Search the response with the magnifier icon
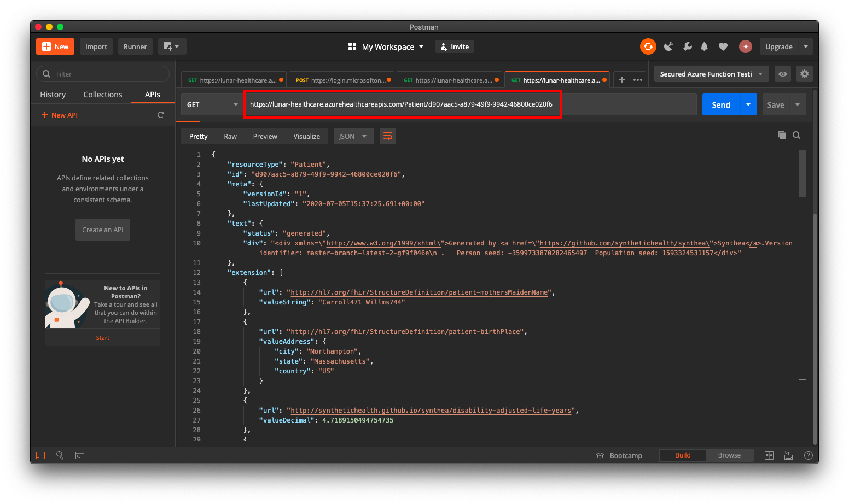 [796, 135]
